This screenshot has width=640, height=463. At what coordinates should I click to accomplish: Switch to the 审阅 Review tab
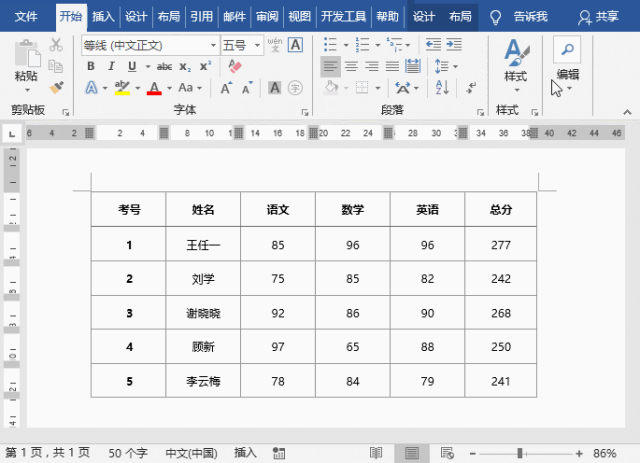267,17
